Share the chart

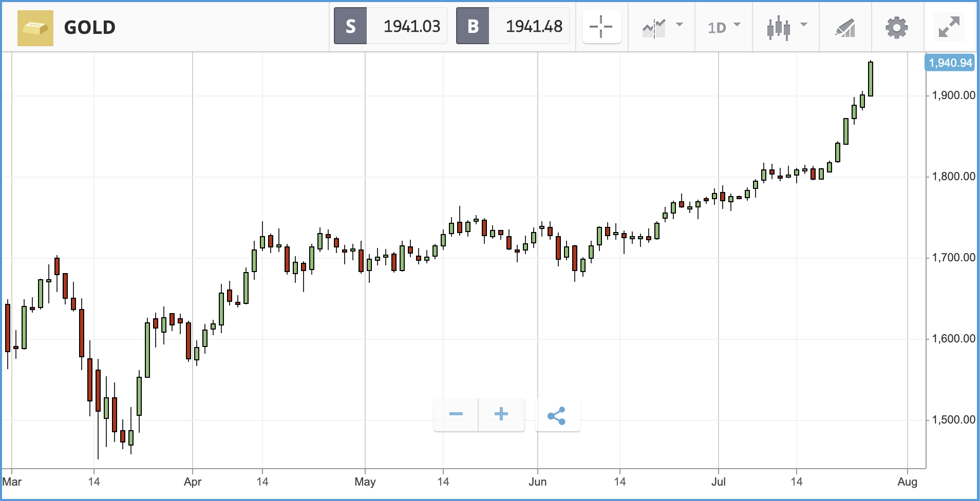tap(557, 415)
